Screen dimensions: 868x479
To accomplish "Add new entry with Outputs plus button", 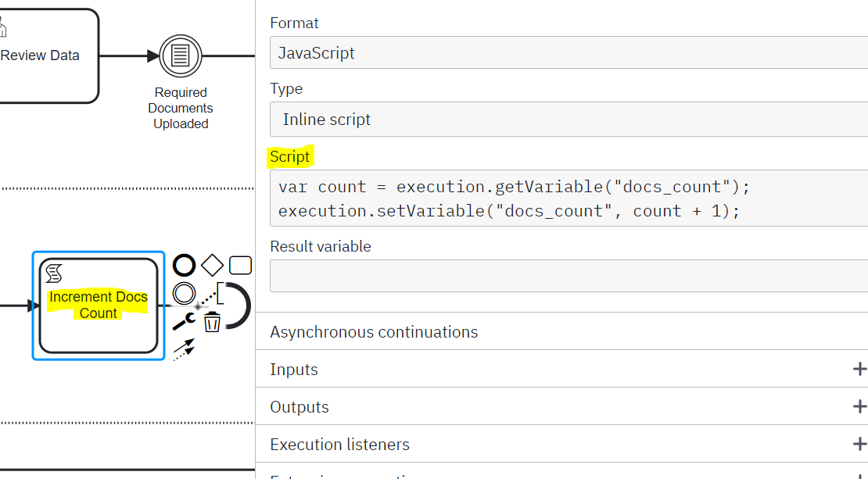I will point(859,407).
